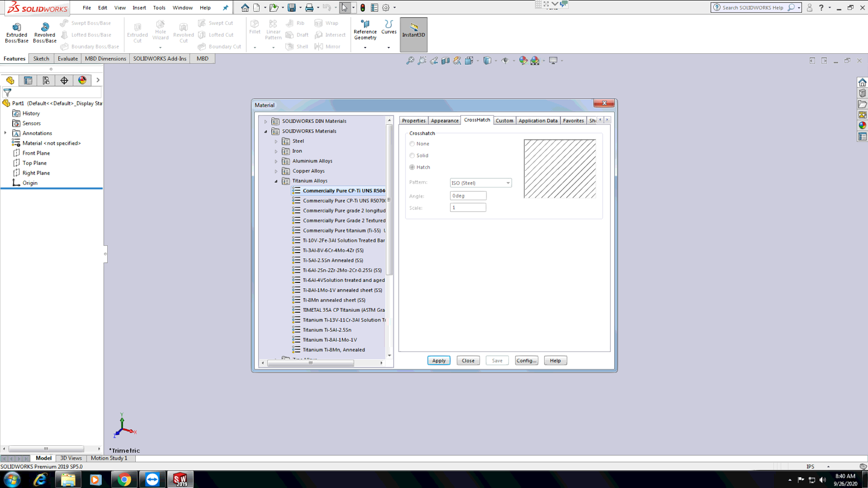This screenshot has height=488, width=868.
Task: Click the Zoom to Fit icon
Action: click(x=410, y=61)
